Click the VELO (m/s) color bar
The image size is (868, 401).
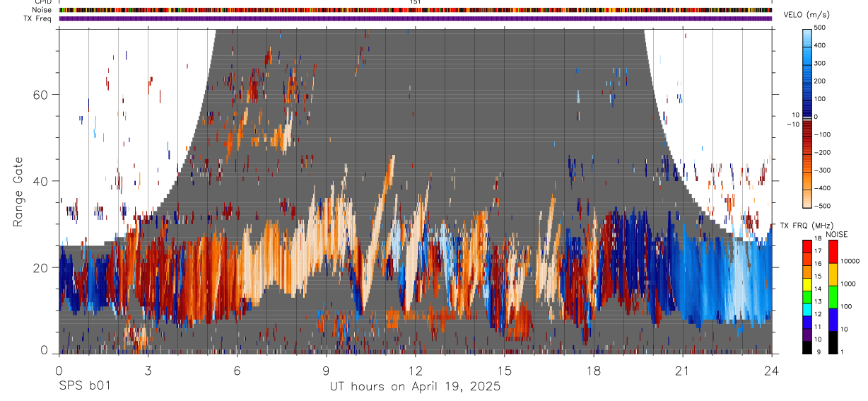pos(807,117)
